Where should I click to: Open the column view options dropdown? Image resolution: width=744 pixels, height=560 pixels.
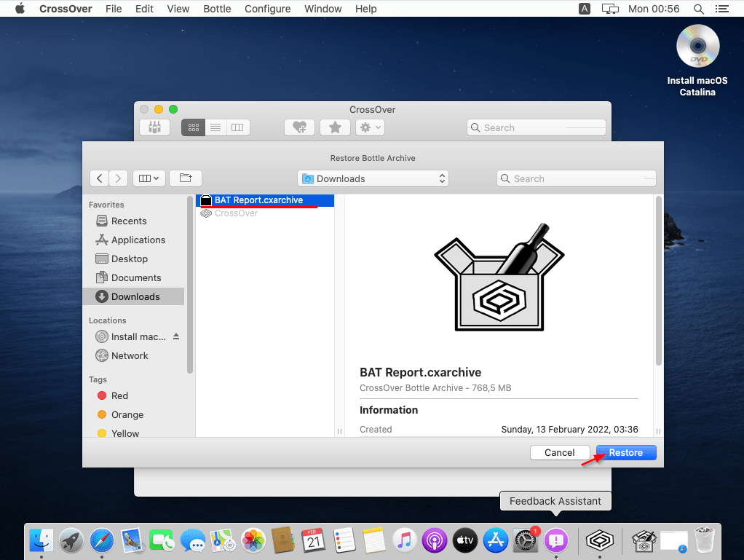tap(149, 178)
